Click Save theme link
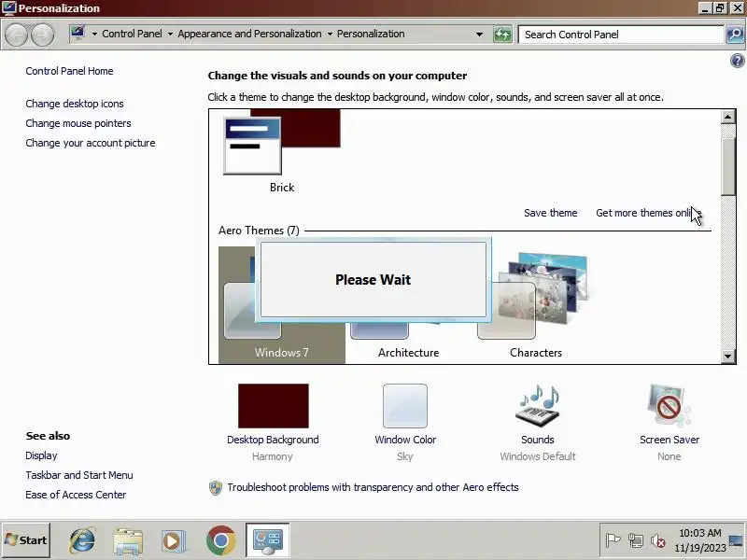Screen dimensions: 747x560 (551, 213)
